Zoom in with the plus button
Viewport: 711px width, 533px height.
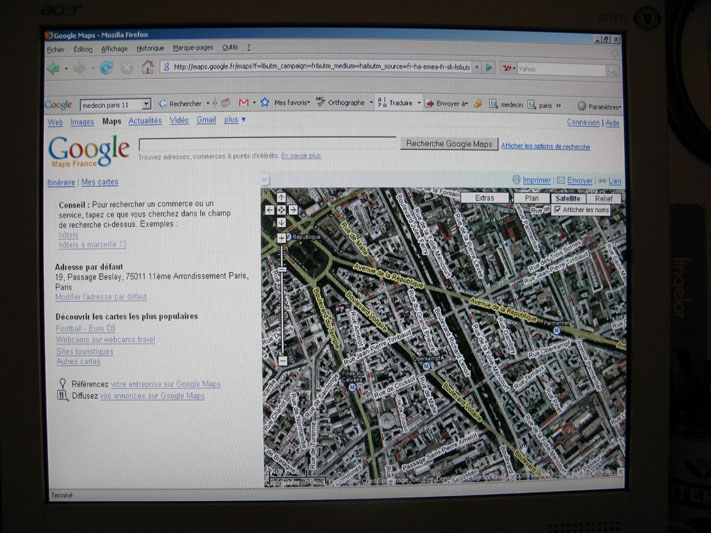pos(282,238)
